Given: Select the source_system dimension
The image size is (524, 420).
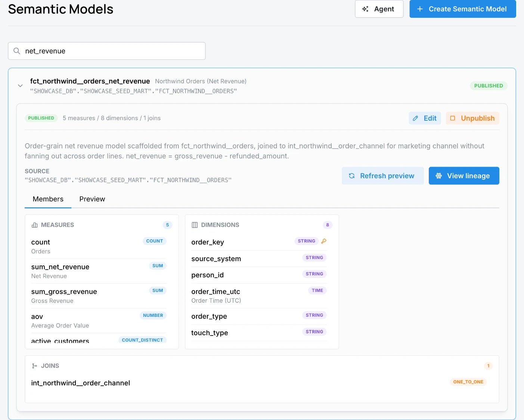Looking at the screenshot, I should pyautogui.click(x=259, y=258).
